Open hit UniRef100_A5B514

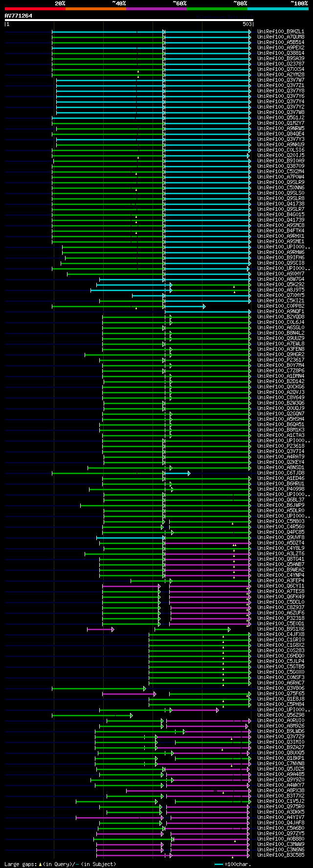pos(281,43)
